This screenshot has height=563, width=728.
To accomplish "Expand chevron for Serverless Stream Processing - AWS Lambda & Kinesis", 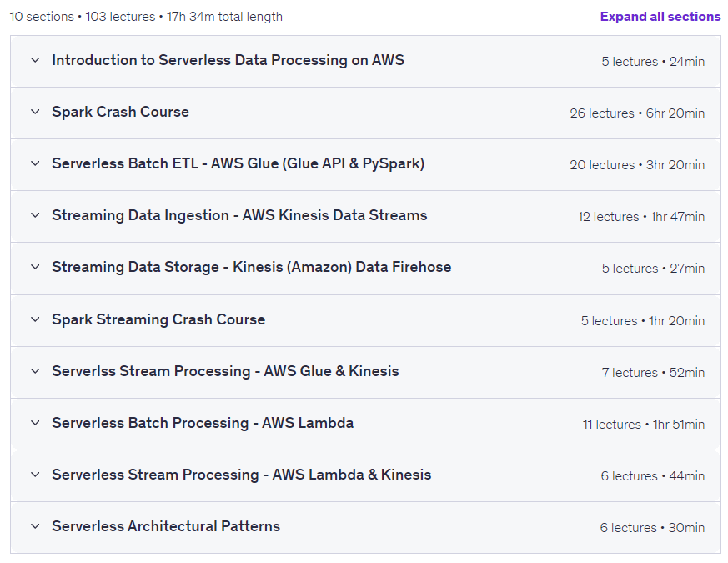I will [x=35, y=475].
